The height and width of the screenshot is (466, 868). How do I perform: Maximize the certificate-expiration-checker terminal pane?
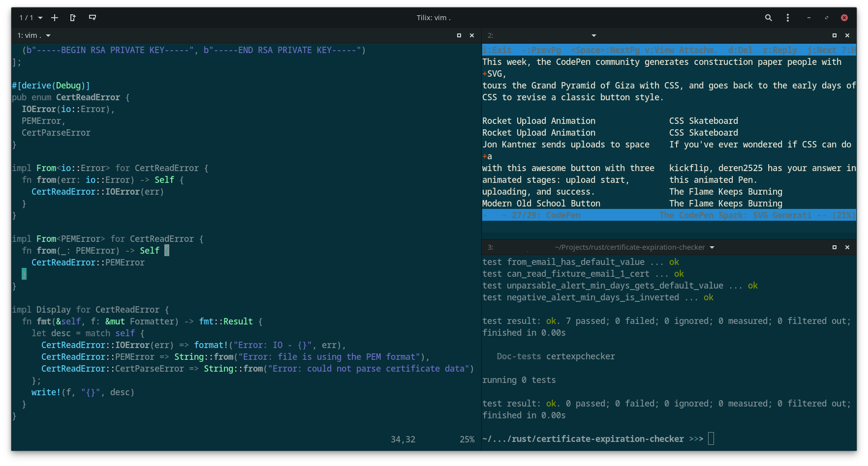click(834, 247)
